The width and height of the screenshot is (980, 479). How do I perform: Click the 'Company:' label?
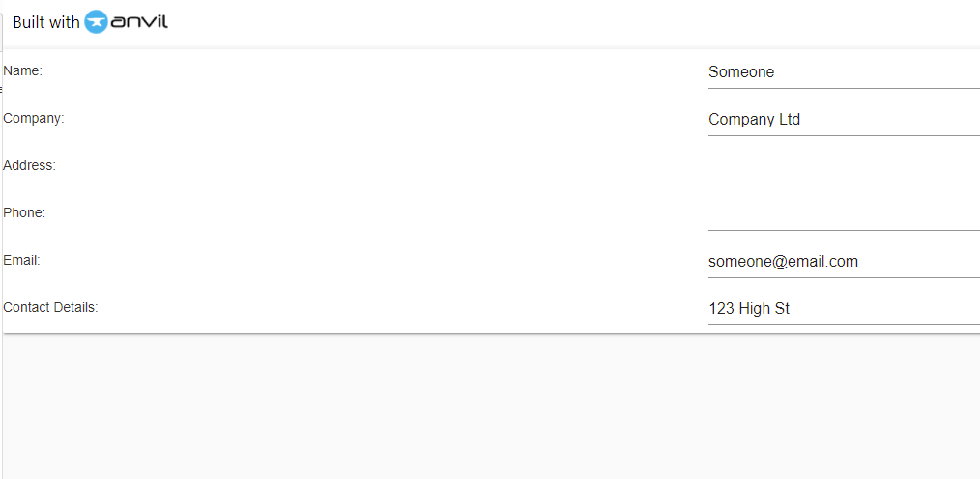(34, 118)
